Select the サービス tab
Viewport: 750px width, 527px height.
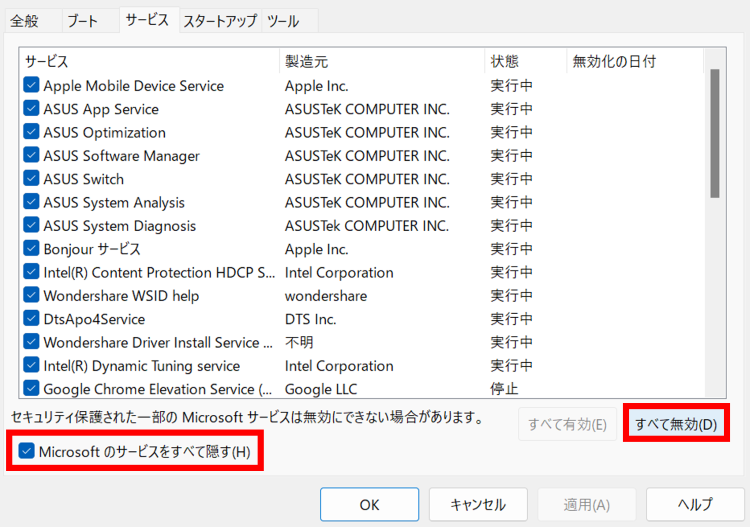point(147,20)
